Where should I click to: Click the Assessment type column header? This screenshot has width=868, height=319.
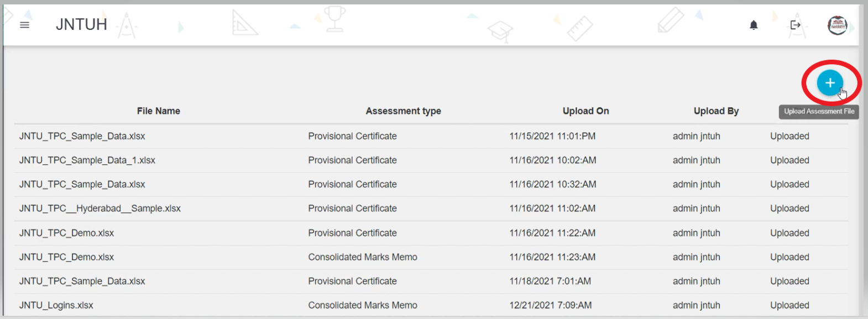coord(403,111)
